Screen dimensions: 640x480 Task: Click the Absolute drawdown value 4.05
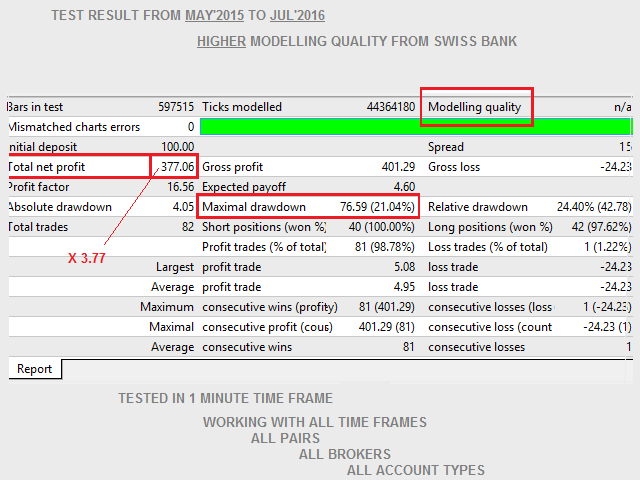tap(183, 207)
